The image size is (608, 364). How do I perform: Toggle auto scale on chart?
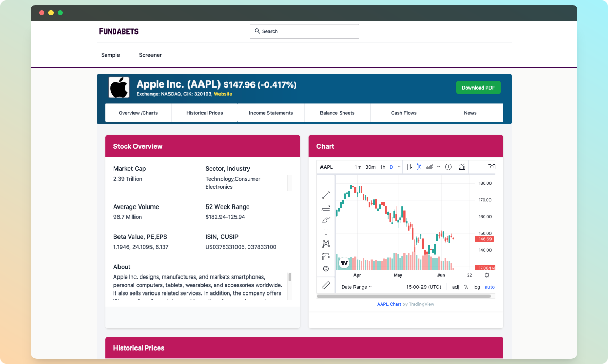click(489, 287)
